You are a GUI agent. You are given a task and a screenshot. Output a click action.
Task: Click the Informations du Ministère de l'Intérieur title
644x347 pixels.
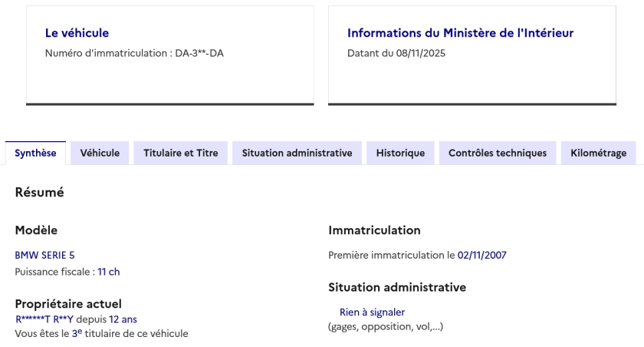(x=460, y=33)
